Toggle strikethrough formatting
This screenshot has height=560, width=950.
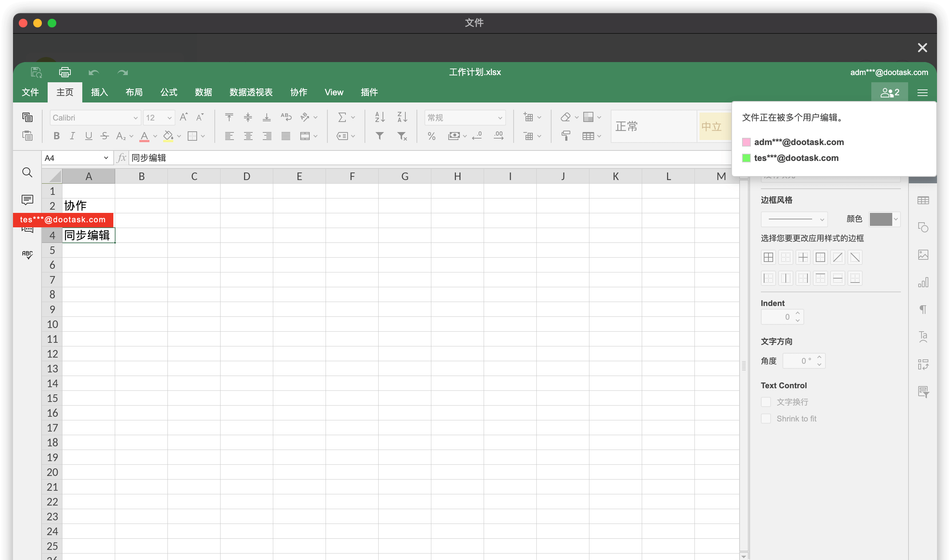point(105,136)
